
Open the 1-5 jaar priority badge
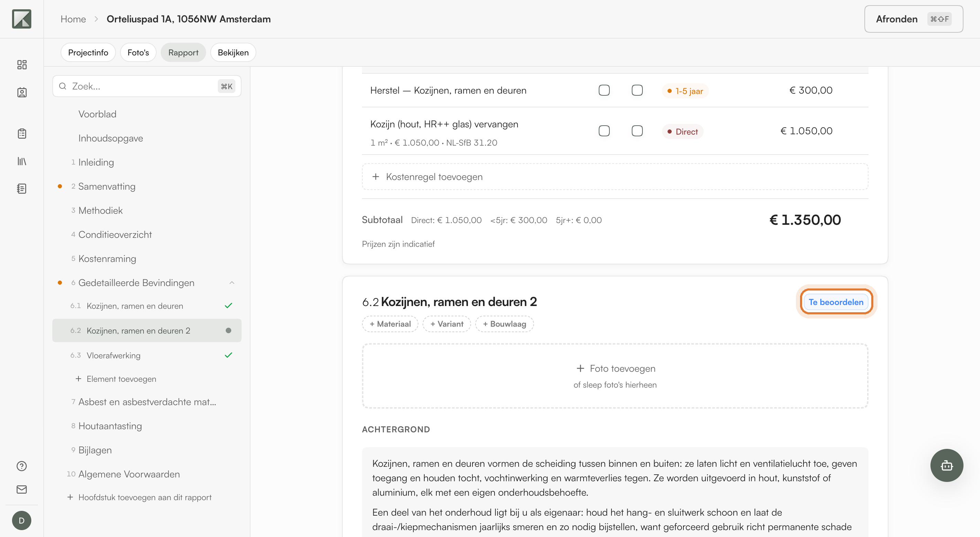pos(685,91)
